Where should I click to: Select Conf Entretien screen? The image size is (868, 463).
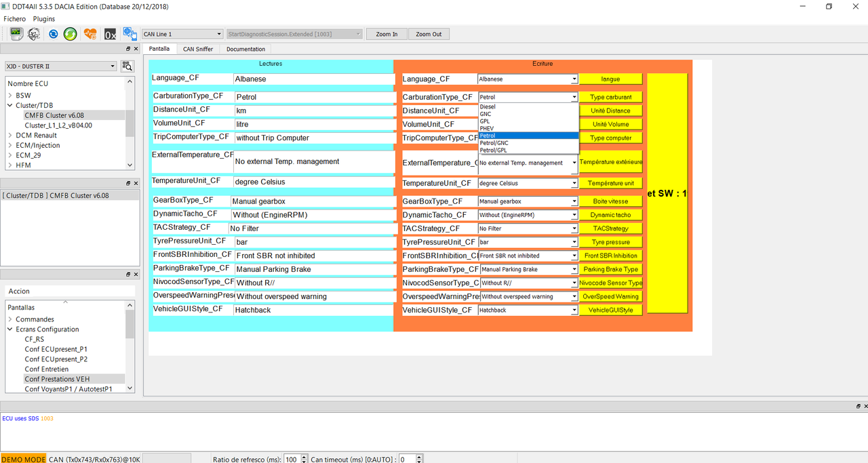[x=47, y=369]
